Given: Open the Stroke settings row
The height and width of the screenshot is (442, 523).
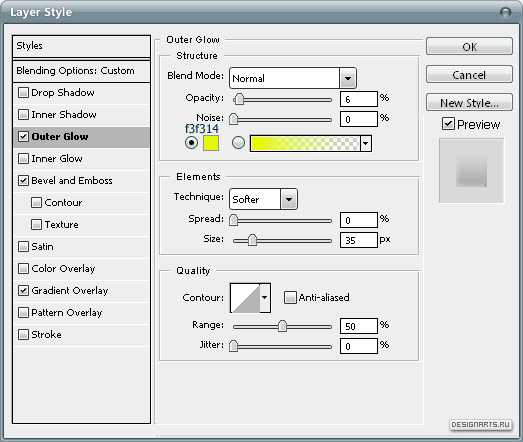Looking at the screenshot, I should coord(81,335).
